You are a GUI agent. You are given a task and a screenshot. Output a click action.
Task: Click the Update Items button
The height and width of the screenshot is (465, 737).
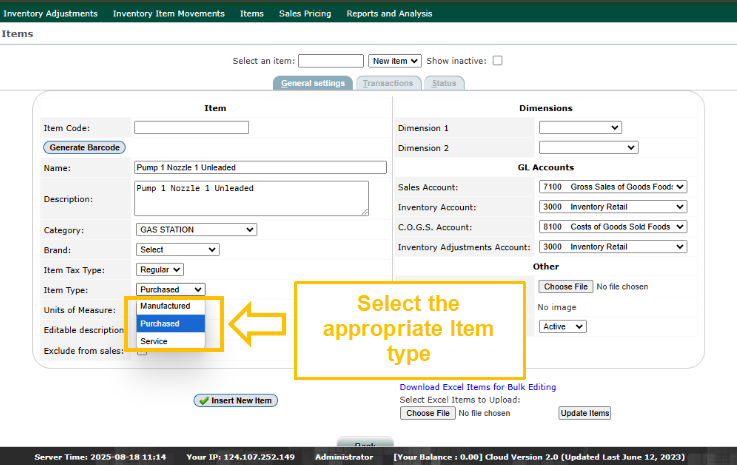coord(585,413)
